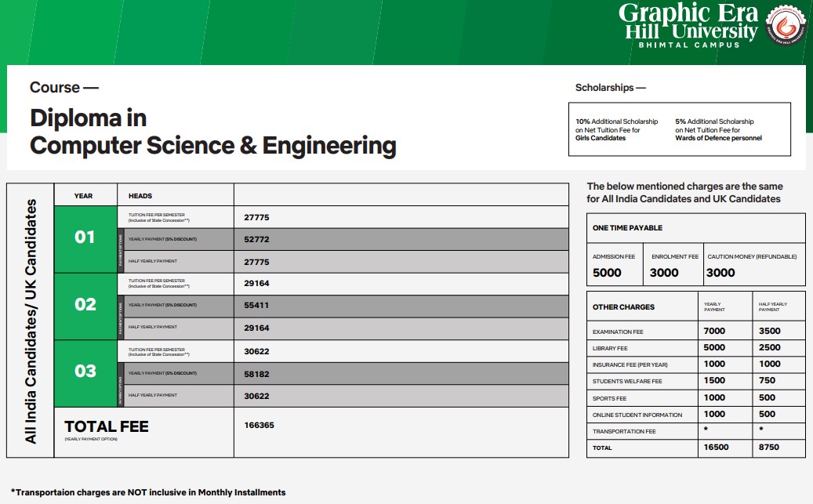This screenshot has height=504, width=813.
Task: Click the 'HEADS' column header
Action: (x=140, y=196)
